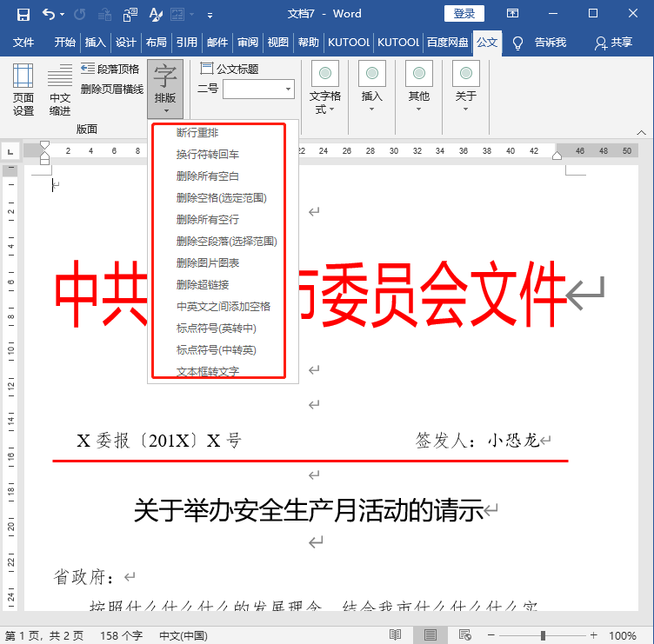Switch to the 引用 tab

(186, 42)
